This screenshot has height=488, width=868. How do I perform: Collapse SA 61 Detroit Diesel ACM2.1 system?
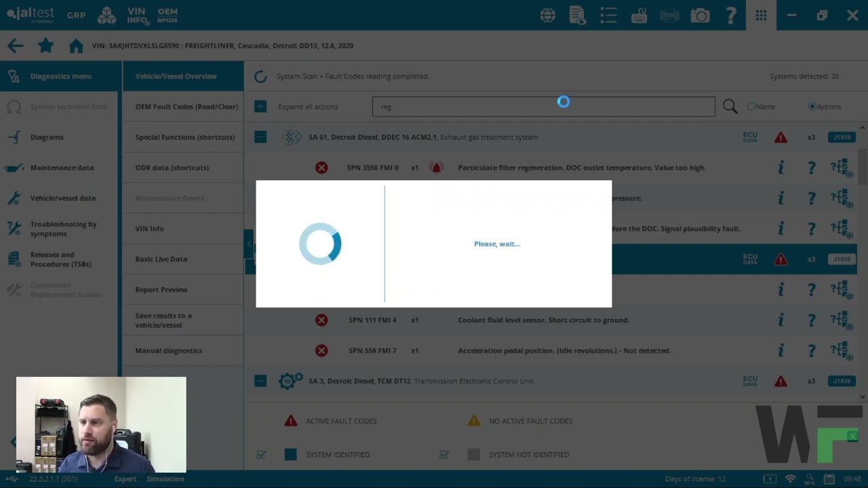[260, 137]
